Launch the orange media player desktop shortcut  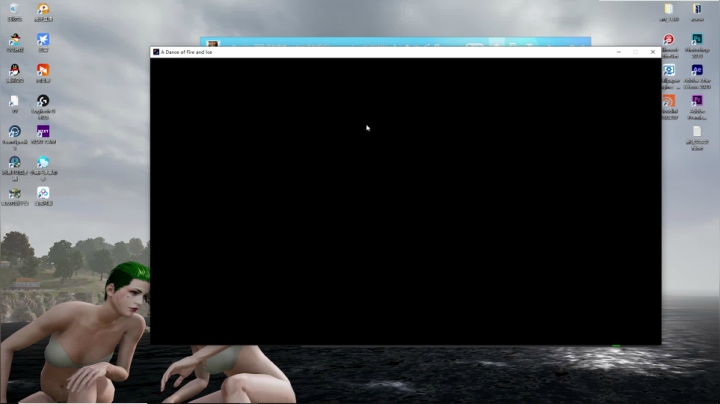(43, 9)
